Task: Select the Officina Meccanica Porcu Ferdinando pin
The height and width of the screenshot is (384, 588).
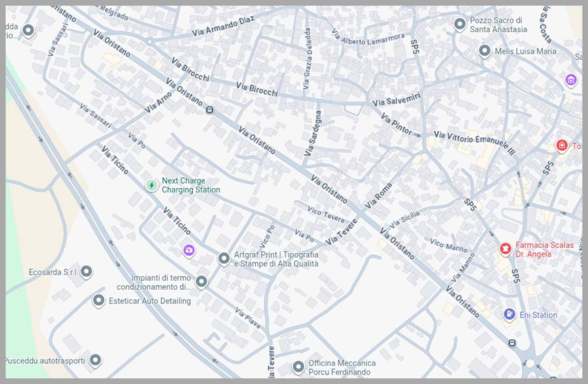Action: pyautogui.click(x=298, y=366)
